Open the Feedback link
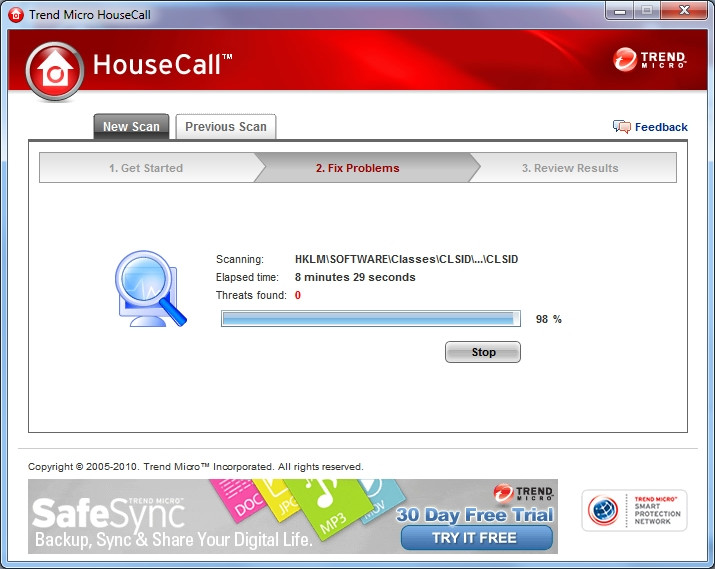Image resolution: width=715 pixels, height=569 pixels. 661,127
